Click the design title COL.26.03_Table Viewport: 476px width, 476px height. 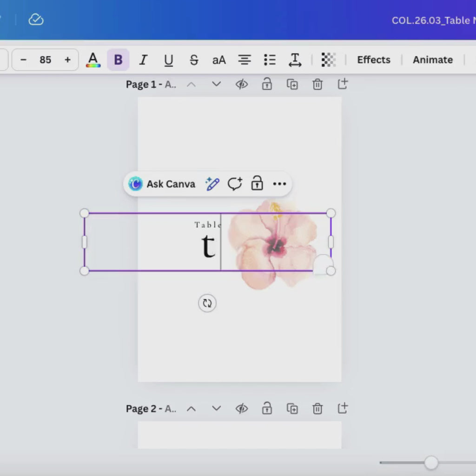pos(434,20)
